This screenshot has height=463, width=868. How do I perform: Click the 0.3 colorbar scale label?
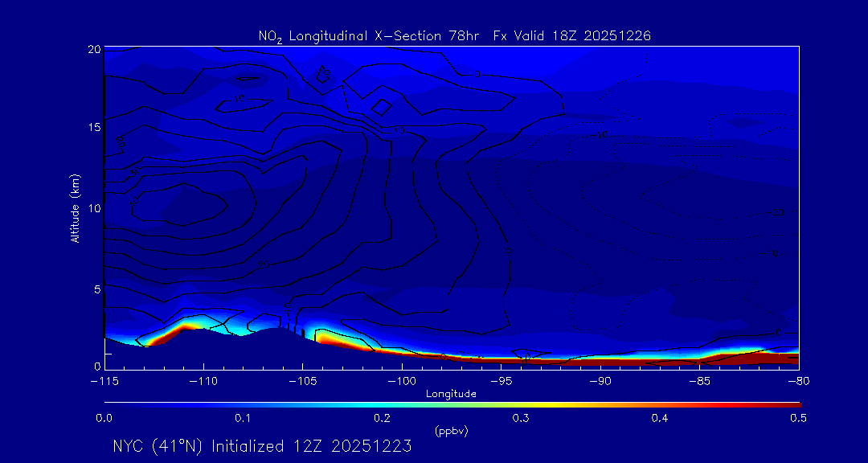click(521, 418)
